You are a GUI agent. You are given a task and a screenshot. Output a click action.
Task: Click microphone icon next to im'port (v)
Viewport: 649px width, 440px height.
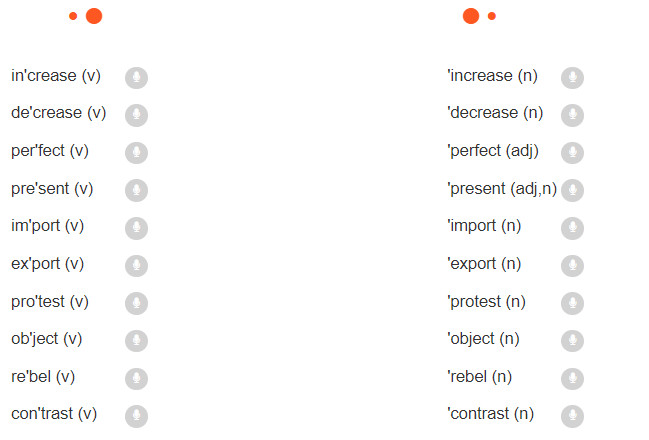(137, 228)
